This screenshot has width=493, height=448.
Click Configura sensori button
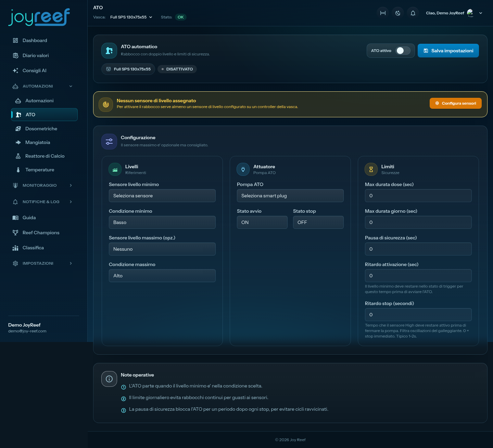click(x=456, y=103)
